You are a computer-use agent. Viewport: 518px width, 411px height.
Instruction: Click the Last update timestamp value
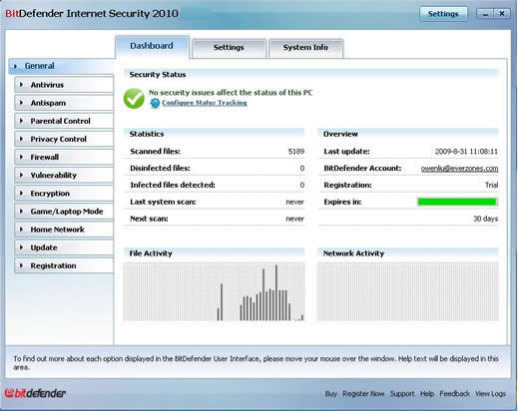coord(466,152)
